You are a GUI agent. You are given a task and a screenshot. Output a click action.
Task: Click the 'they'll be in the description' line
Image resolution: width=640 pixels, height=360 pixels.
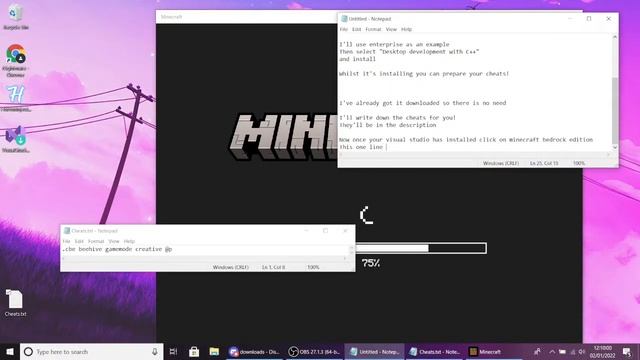(x=388, y=125)
